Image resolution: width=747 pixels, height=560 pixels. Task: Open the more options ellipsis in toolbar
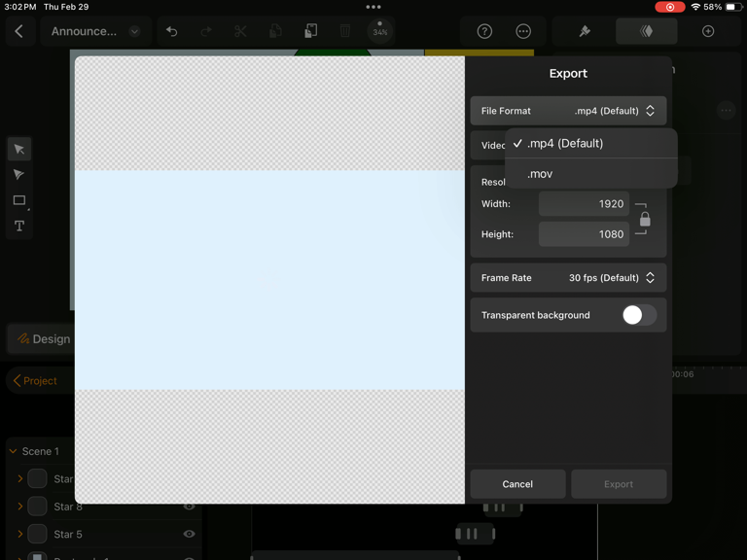point(523,31)
